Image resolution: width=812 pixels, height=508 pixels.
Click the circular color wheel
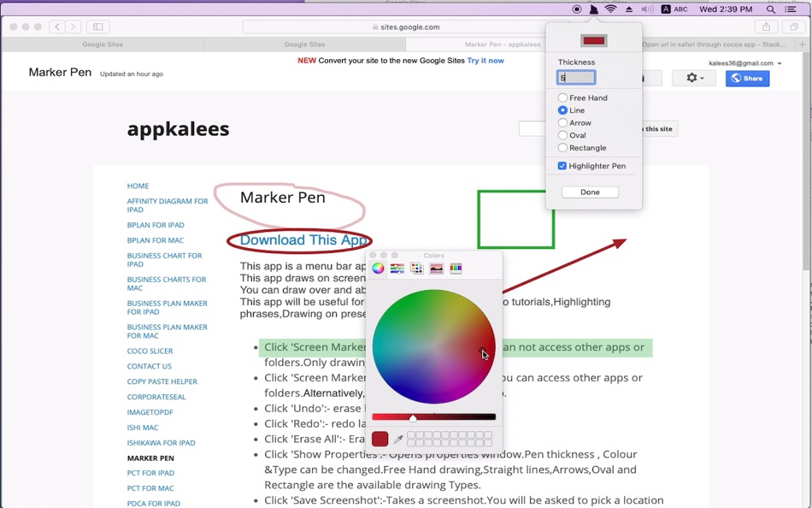pyautogui.click(x=433, y=346)
